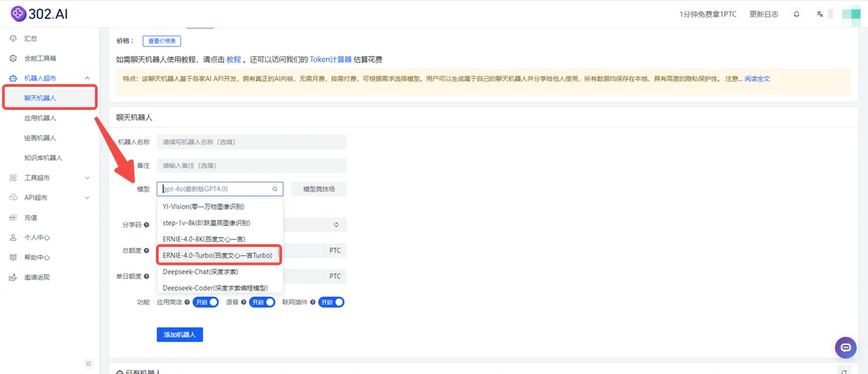Toggle the 语音 switch off
This screenshot has height=374, width=868.
point(262,303)
